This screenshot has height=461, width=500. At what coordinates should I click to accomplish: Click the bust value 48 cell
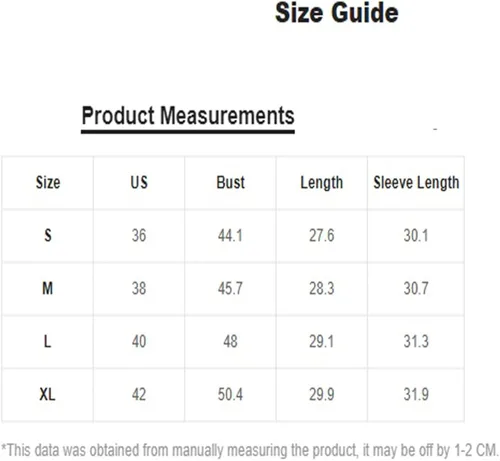[230, 341]
